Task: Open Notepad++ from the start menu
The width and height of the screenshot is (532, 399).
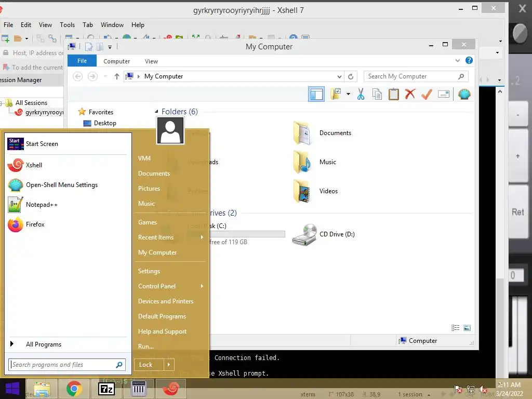Action: pyautogui.click(x=67, y=205)
